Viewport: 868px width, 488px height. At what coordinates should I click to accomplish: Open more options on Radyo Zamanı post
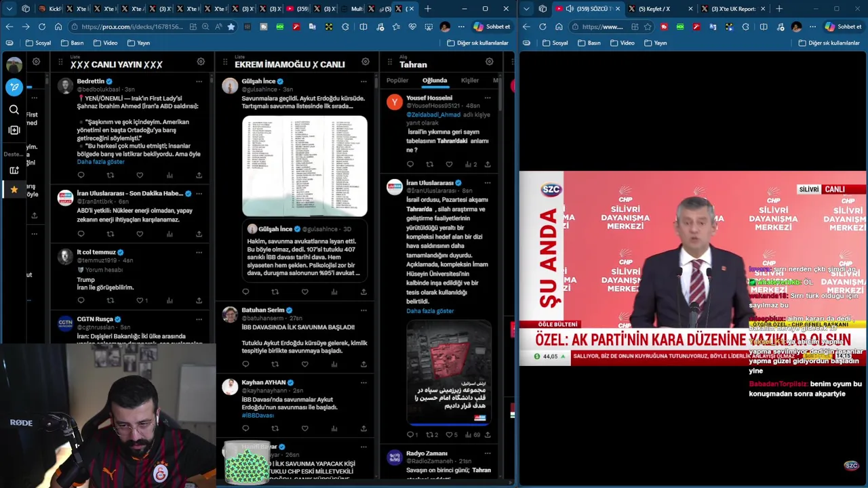pyautogui.click(x=487, y=453)
